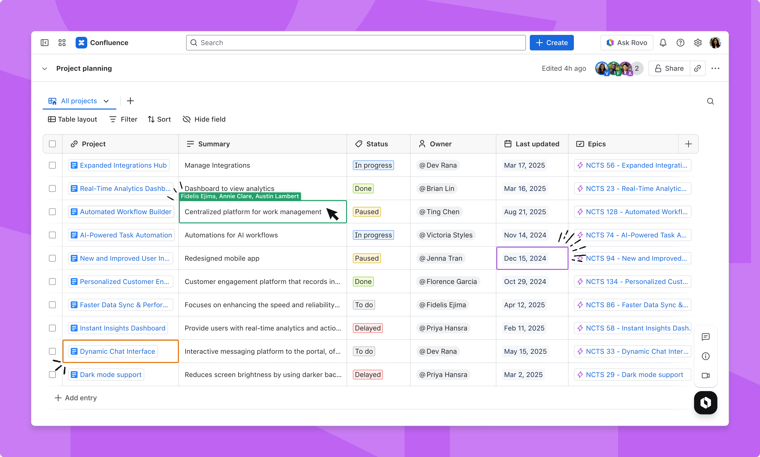Tick the AI-Powered Task Automation row checkbox
This screenshot has width=760, height=457.
(x=53, y=235)
